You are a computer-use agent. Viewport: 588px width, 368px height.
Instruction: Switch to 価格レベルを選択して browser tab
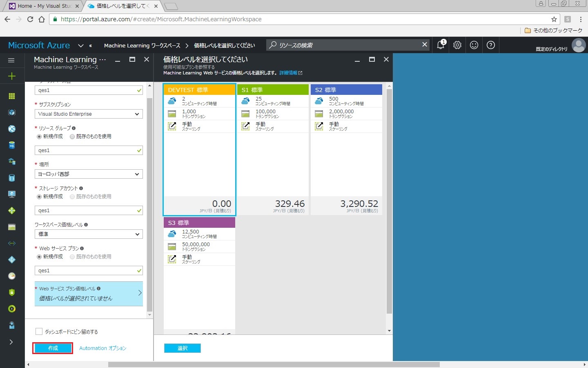(x=122, y=6)
